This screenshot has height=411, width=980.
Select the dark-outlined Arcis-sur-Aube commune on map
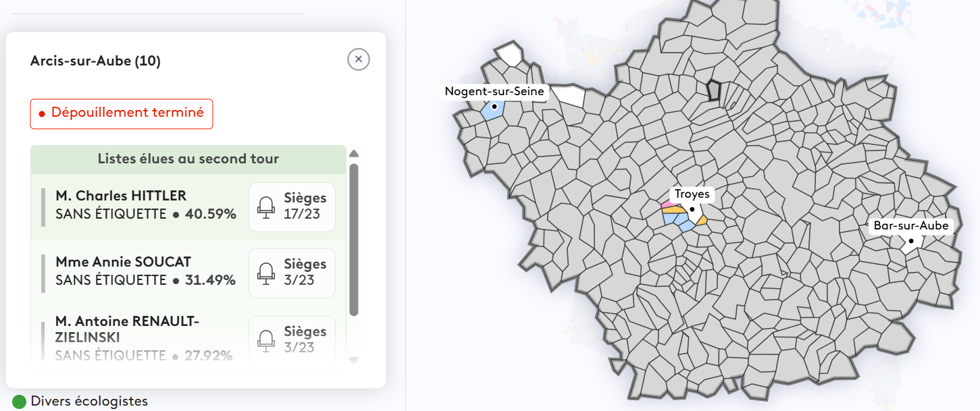714,90
